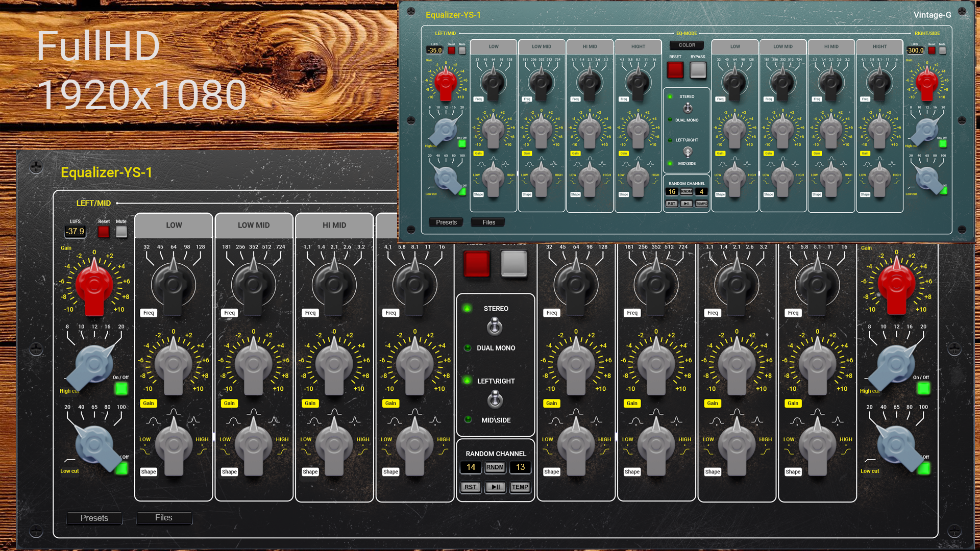Viewport: 980px width, 551px height.
Task: Click random channel value 13 in dark skin
Action: coord(520,467)
